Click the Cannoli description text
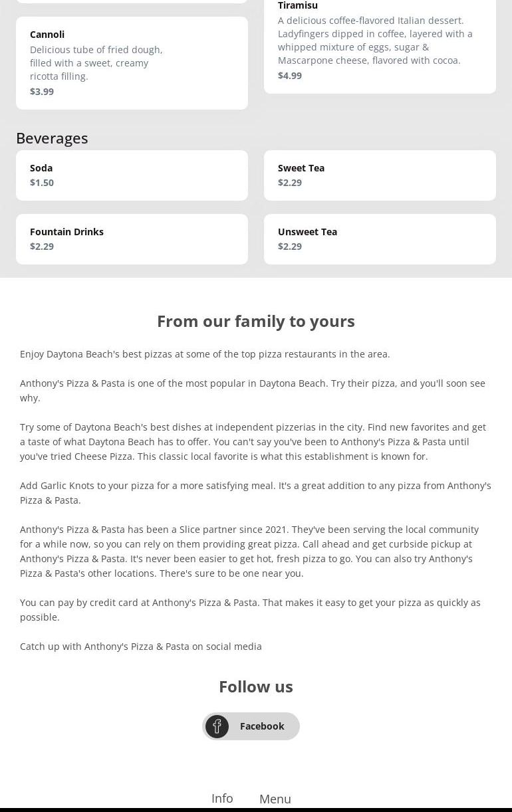Screen dimensions: 512x812 coord(96,63)
